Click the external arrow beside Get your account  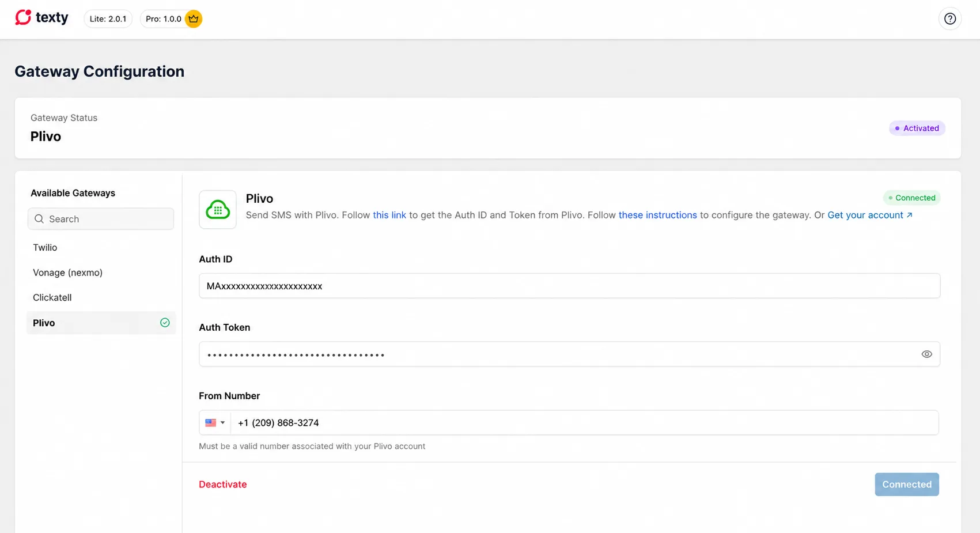coord(910,215)
